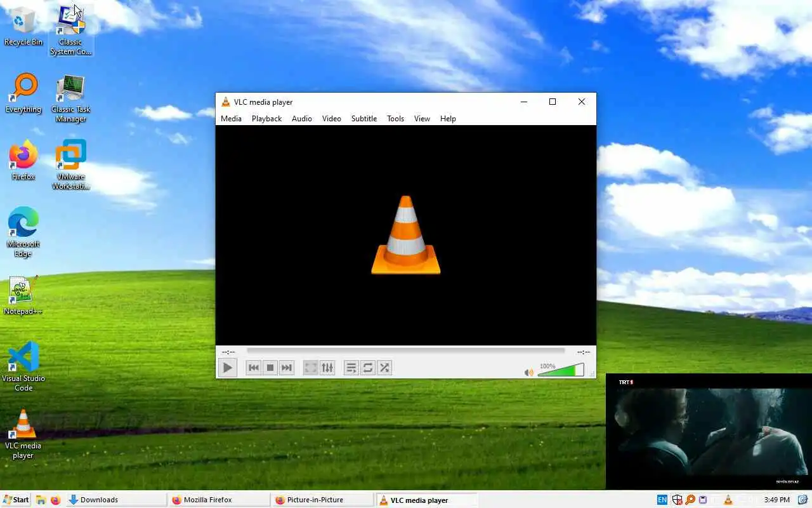The height and width of the screenshot is (508, 812).
Task: Close the VLC media player window
Action: coord(581,102)
